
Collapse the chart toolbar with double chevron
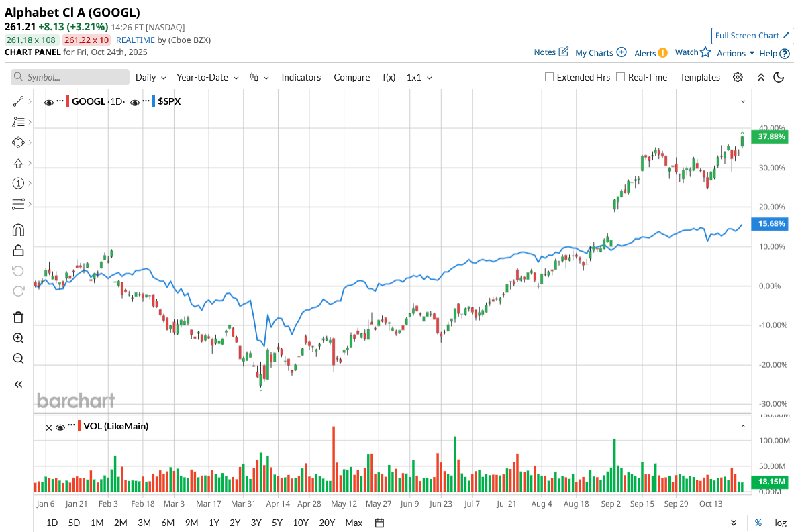click(x=760, y=77)
